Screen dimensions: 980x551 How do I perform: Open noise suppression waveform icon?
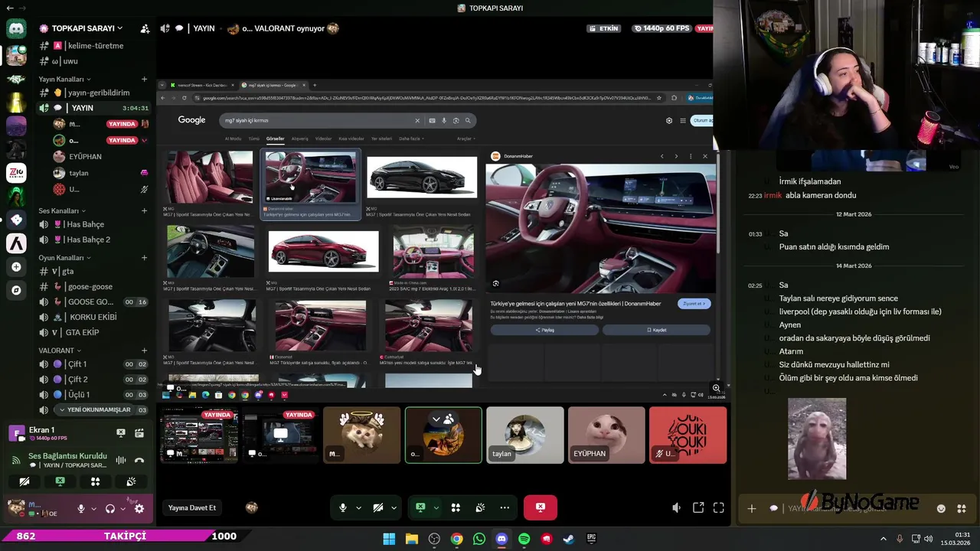click(120, 460)
